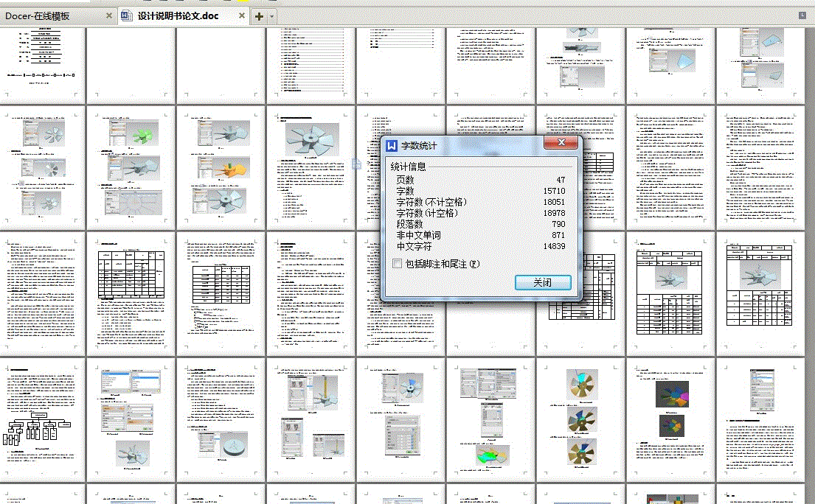Click the page count value 47
This screenshot has width=815, height=504.
coord(561,180)
